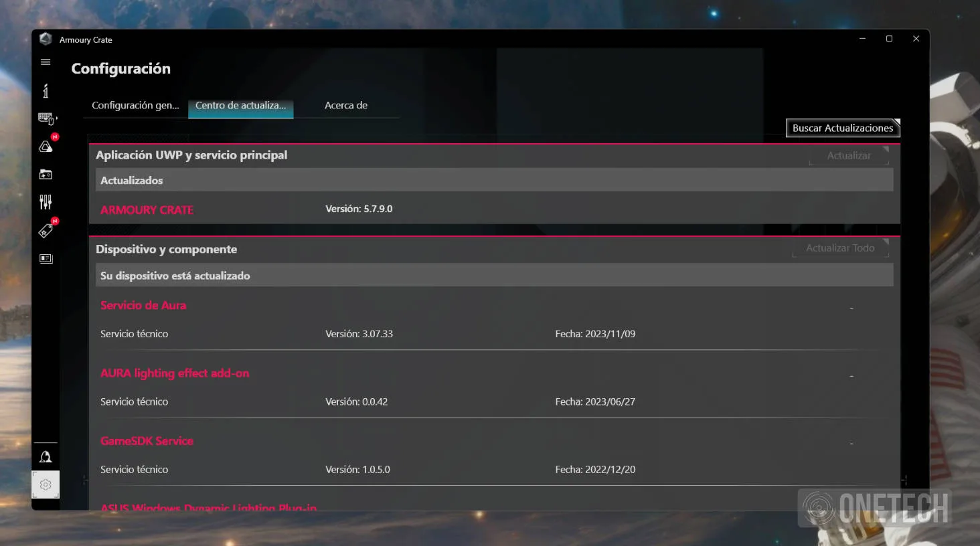Click 'Servicio técnico' under GameSDK Service

(x=134, y=470)
